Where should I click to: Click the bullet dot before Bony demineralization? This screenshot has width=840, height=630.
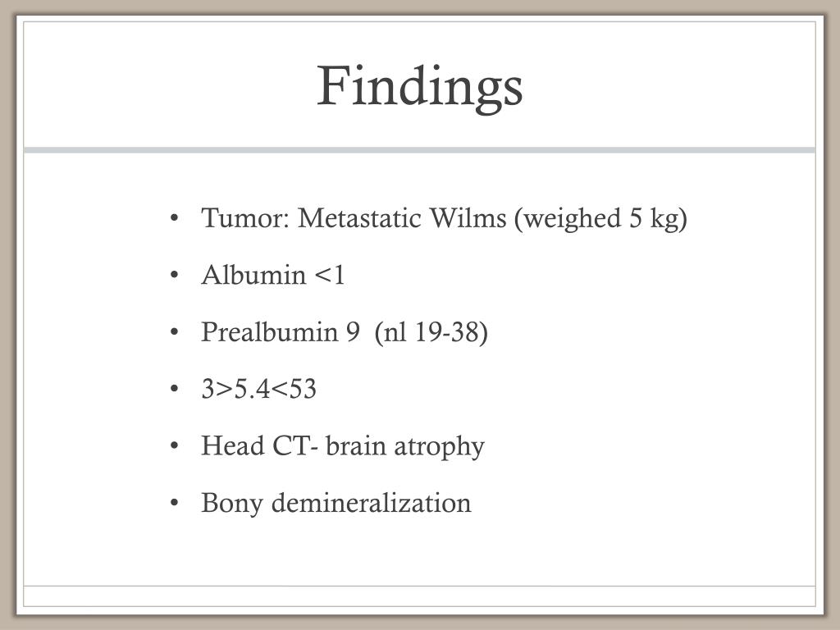click(174, 503)
